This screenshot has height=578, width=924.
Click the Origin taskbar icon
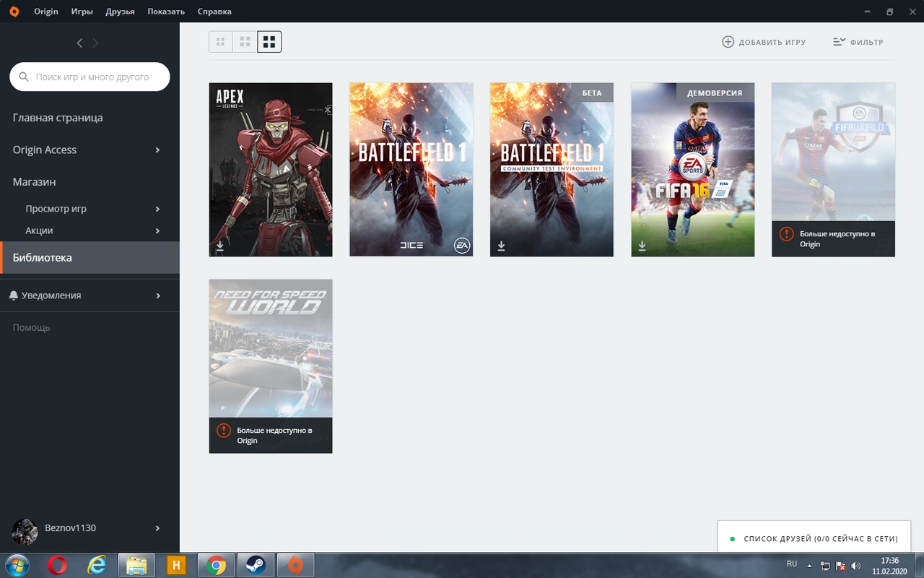tap(295, 565)
